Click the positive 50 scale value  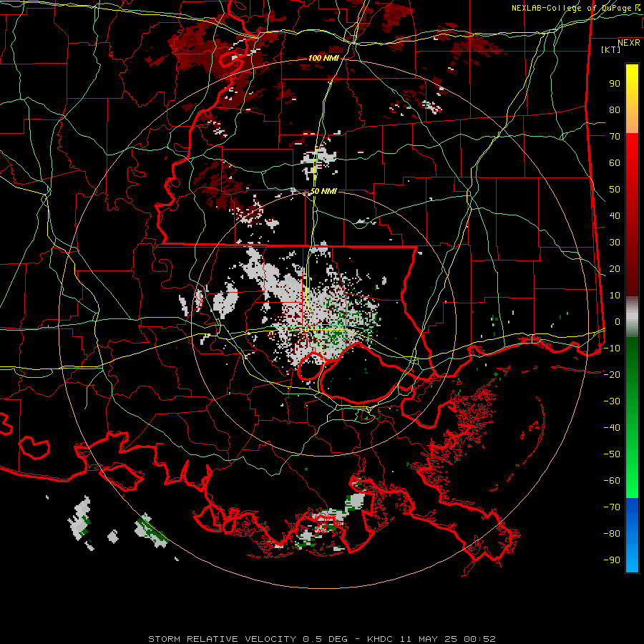(615, 190)
